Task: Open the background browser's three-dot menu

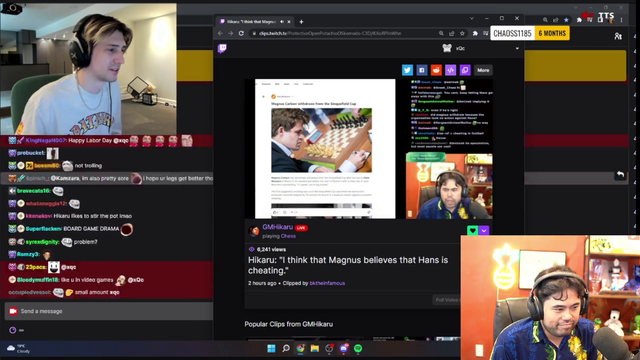Action: [x=621, y=20]
